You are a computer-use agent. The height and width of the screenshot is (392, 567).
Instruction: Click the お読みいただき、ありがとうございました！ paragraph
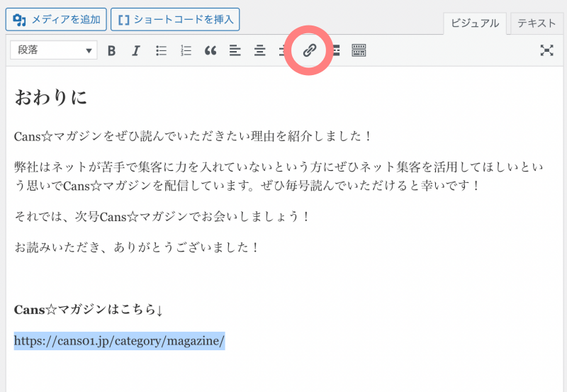point(137,247)
